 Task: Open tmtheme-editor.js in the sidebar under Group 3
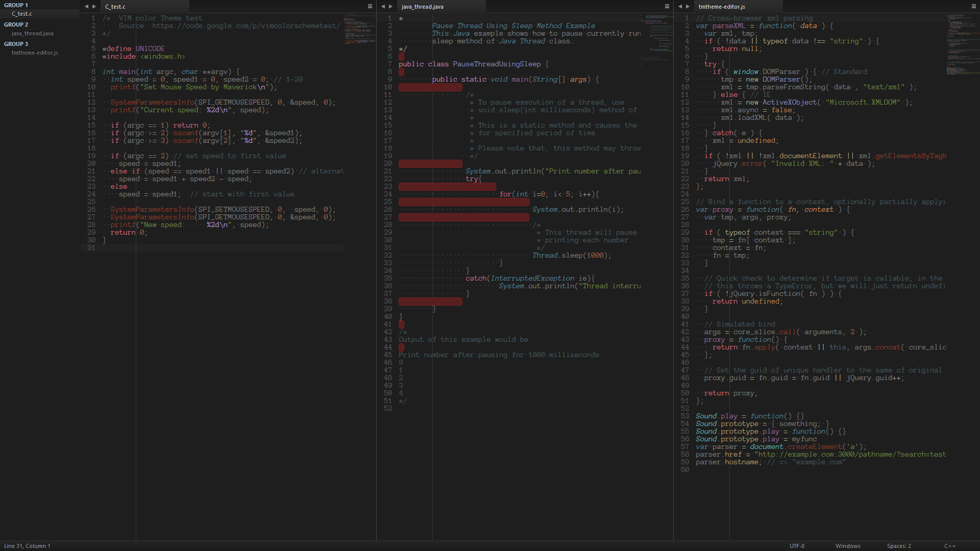point(35,53)
